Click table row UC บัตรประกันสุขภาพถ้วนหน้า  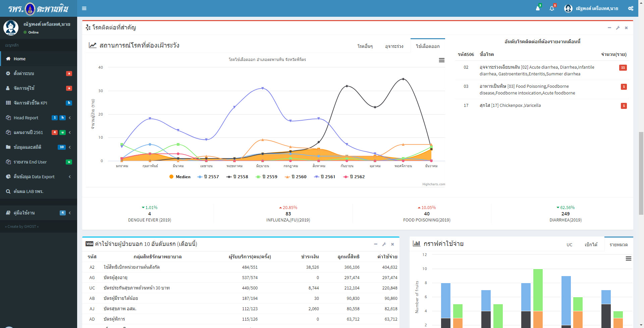tap(241, 288)
